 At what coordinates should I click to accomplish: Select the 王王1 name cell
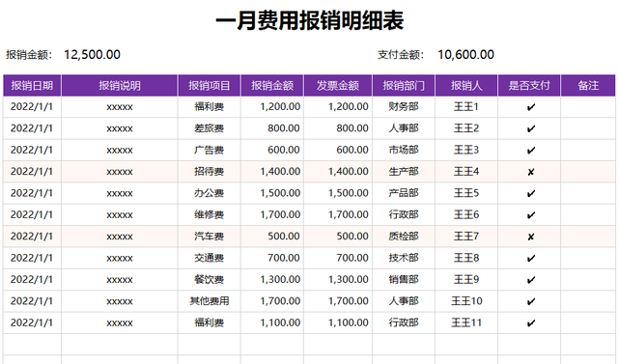tap(466, 107)
